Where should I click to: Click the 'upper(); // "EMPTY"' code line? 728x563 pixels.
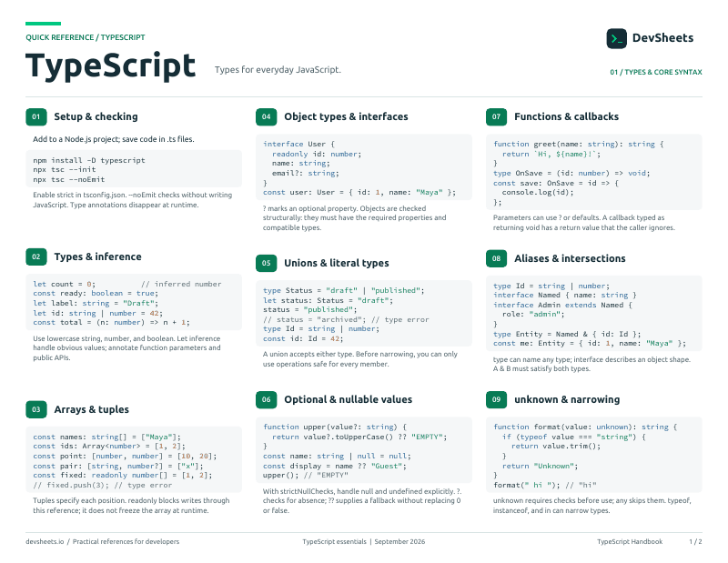[x=306, y=476]
